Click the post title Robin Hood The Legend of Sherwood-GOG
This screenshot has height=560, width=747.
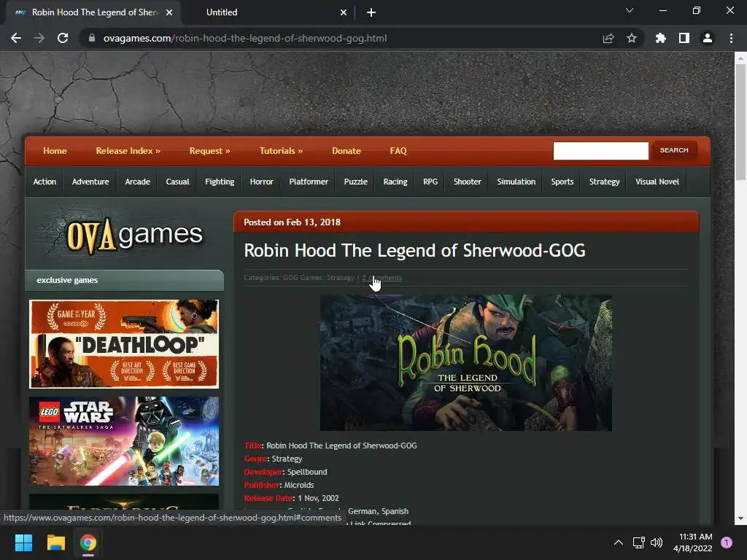click(414, 251)
